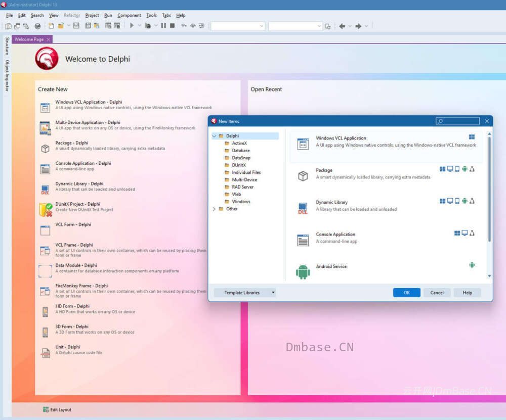
Task: Click the Edit Layout link
Action: [60, 410]
